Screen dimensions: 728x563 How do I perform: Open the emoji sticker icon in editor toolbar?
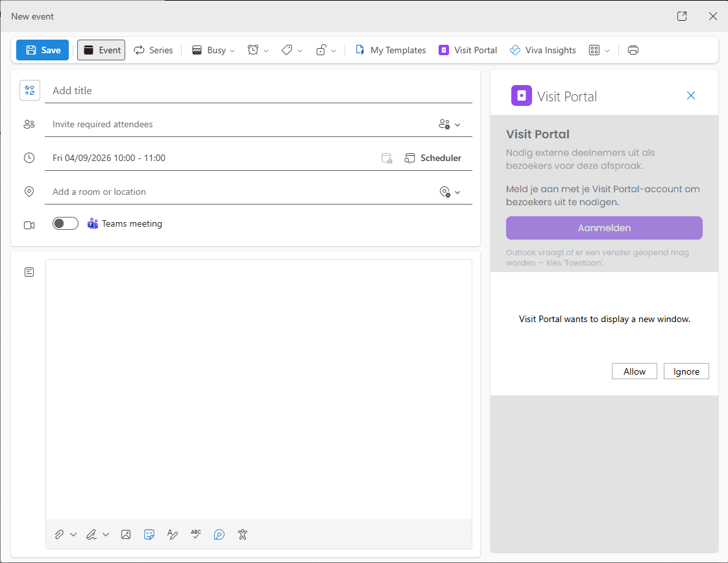click(x=149, y=534)
